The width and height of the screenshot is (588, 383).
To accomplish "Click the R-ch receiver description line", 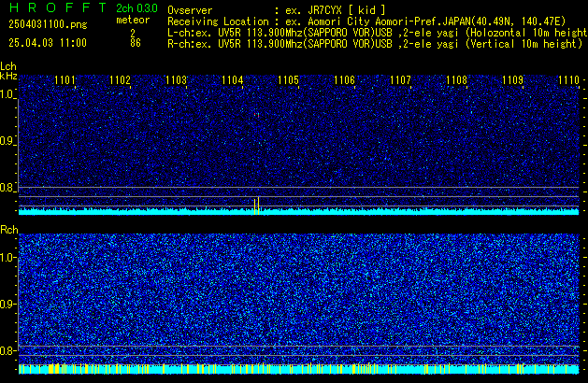I will (375, 44).
